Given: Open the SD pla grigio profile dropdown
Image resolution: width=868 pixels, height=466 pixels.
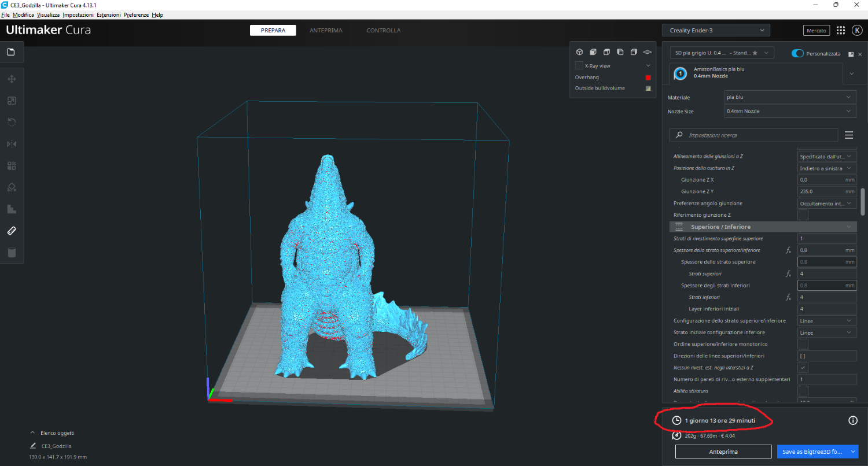Looking at the screenshot, I should 722,53.
